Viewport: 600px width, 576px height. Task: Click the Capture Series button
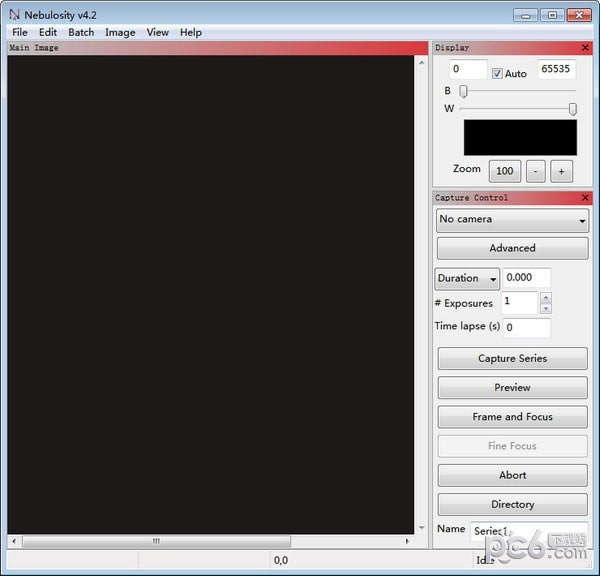tap(512, 358)
